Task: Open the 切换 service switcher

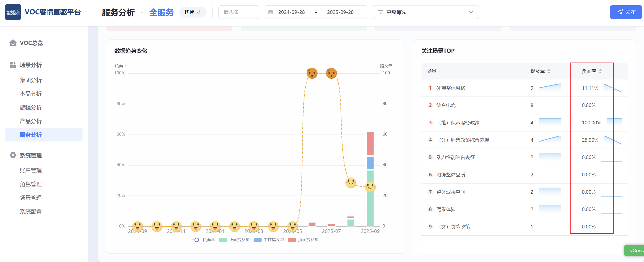Action: pos(192,12)
